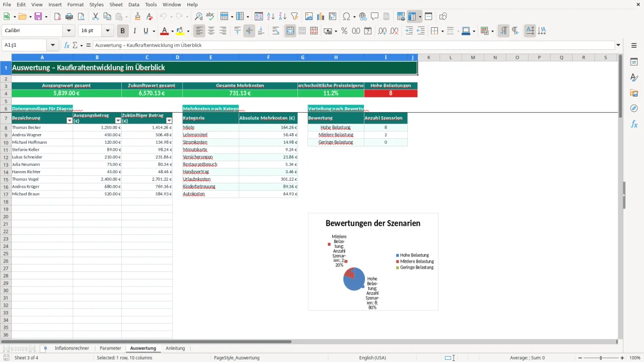Copy the selection to clipboard

107,17
